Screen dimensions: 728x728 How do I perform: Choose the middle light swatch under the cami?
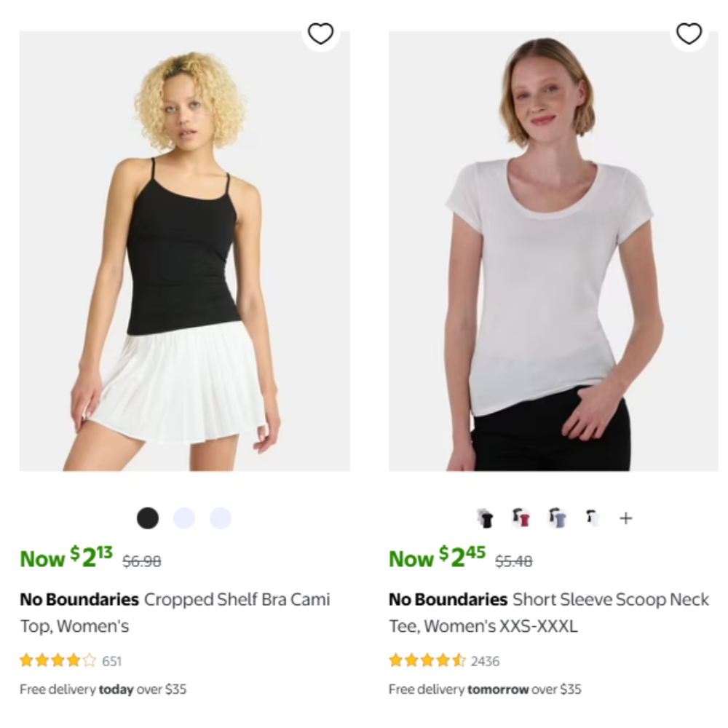(x=184, y=518)
